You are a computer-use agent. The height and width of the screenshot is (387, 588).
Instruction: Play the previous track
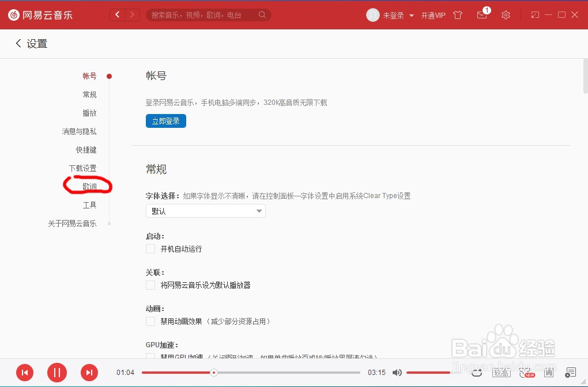(x=25, y=373)
